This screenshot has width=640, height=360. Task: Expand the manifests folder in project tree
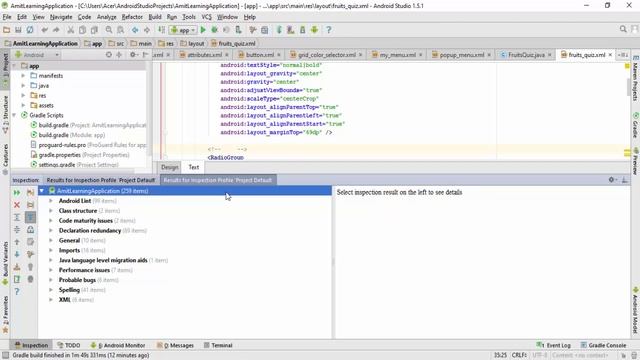click(23, 76)
